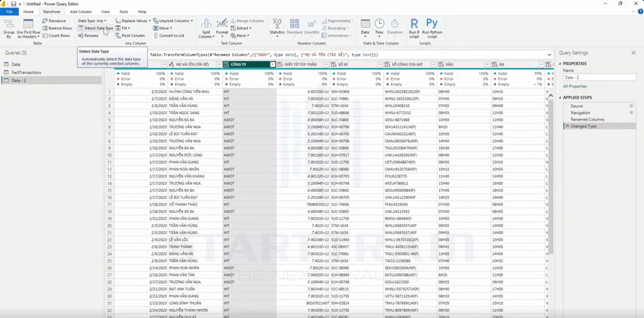Click Pivot Column
644x318 pixels.
130,36
